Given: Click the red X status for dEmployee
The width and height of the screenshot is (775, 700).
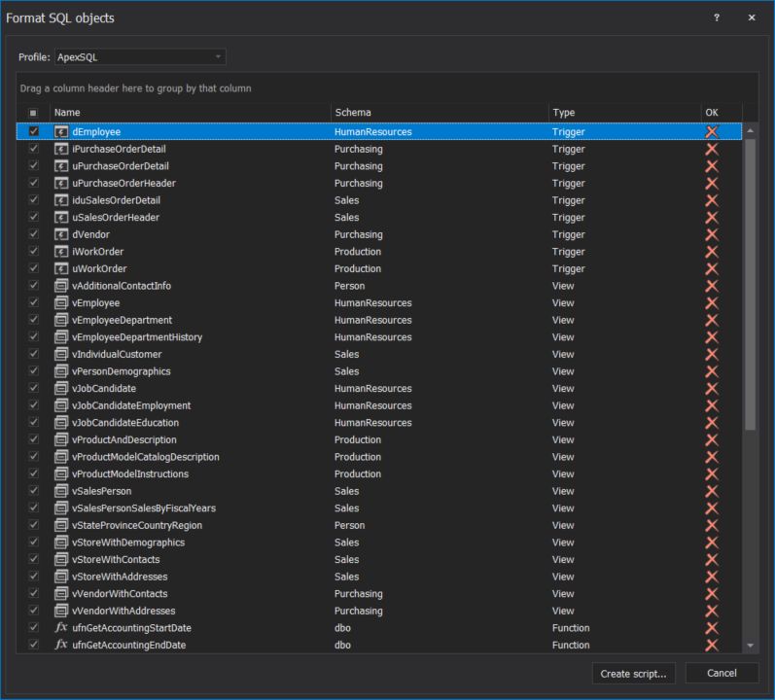Looking at the screenshot, I should pos(712,132).
